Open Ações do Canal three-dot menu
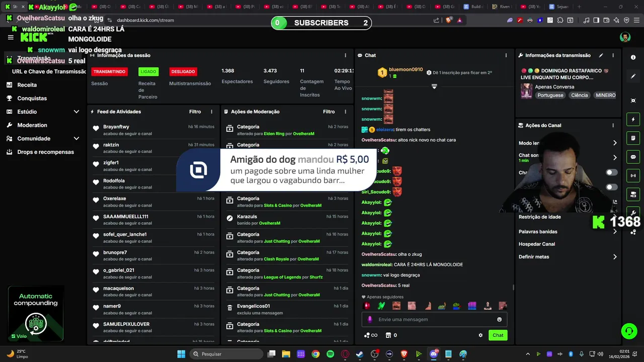 [613, 125]
